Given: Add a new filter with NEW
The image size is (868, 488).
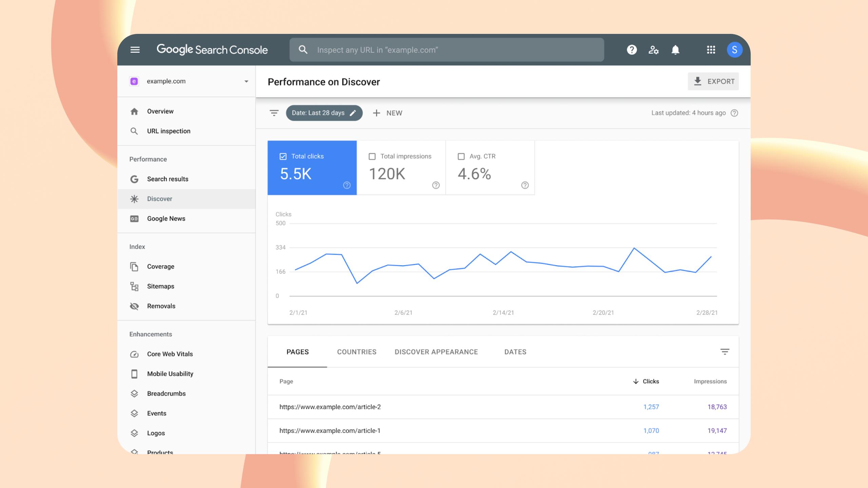Looking at the screenshot, I should coord(387,113).
